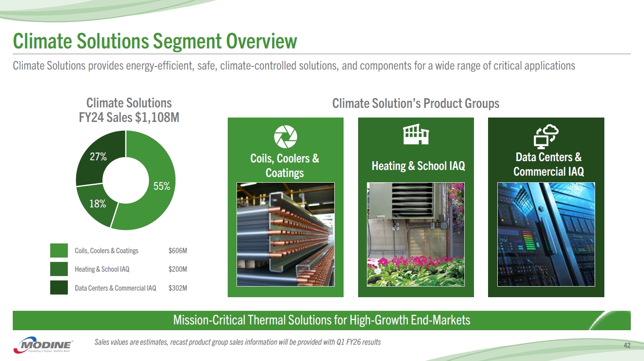Select the Coils, Coolers & Coatings legend label
The height and width of the screenshot is (361, 644).
click(107, 251)
